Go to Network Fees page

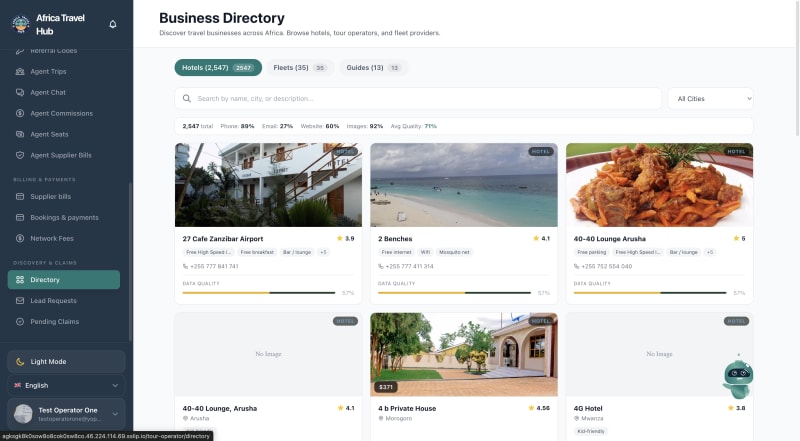click(64, 238)
